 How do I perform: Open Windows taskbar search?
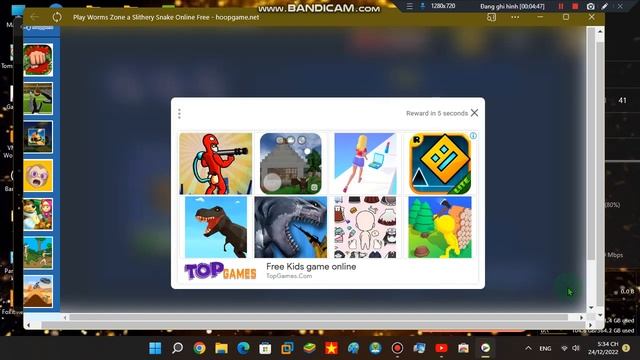pos(177,348)
